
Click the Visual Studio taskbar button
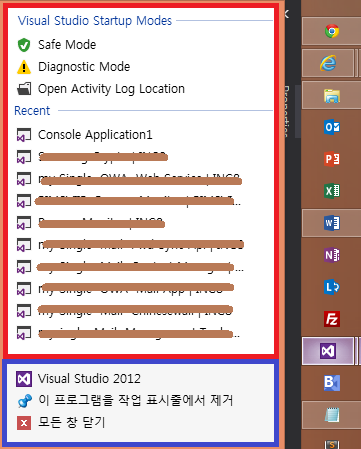[328, 351]
